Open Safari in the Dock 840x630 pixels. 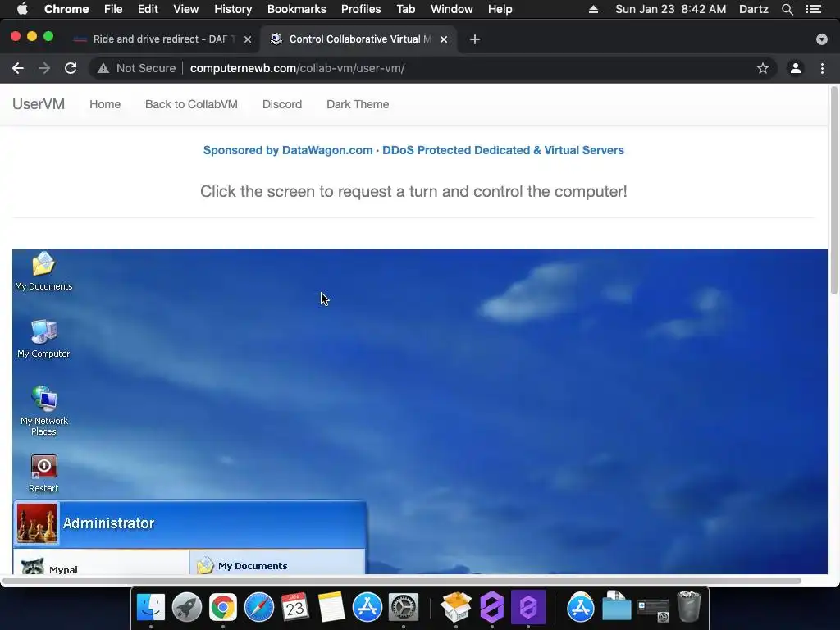[x=258, y=607]
